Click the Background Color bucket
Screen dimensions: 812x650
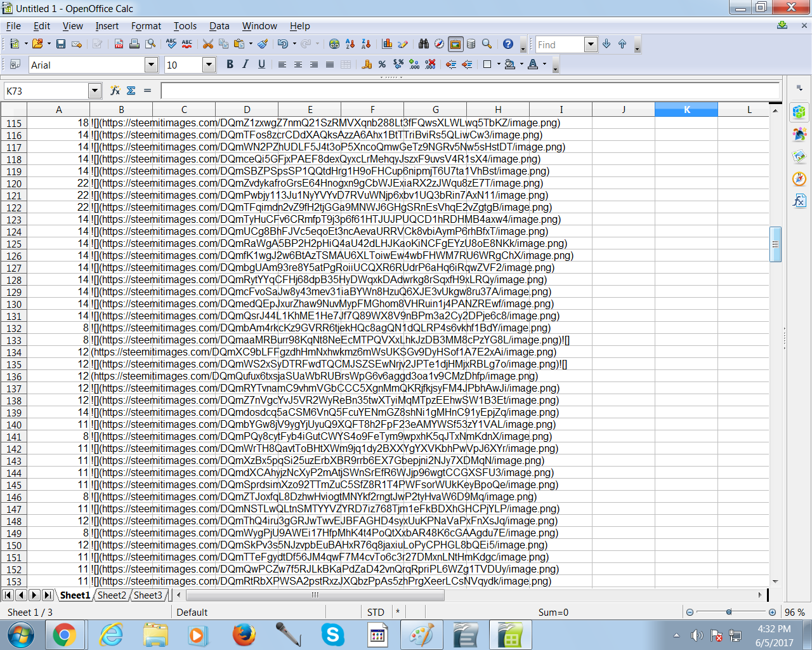509,64
